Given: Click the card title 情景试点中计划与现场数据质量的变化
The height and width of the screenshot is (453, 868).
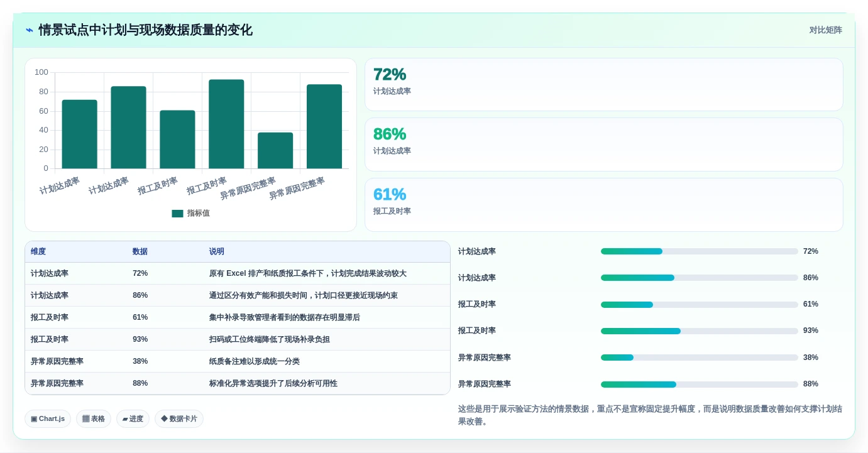Looking at the screenshot, I should click(x=145, y=30).
